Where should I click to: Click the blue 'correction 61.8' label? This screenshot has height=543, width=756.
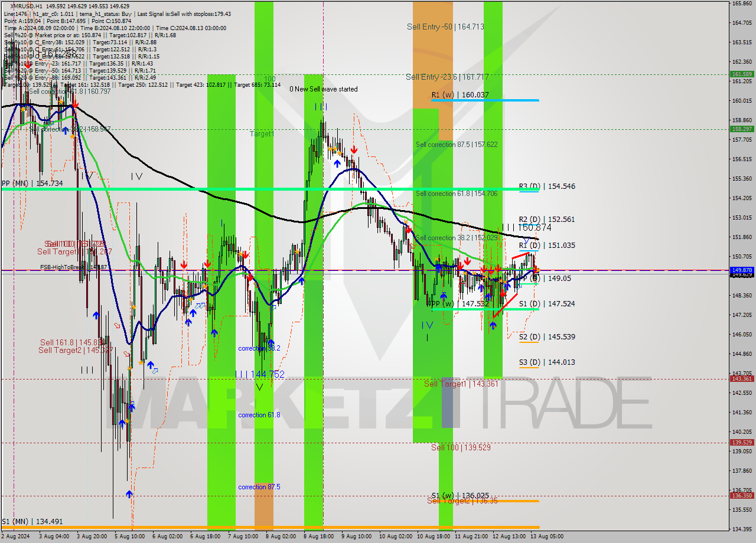click(259, 415)
